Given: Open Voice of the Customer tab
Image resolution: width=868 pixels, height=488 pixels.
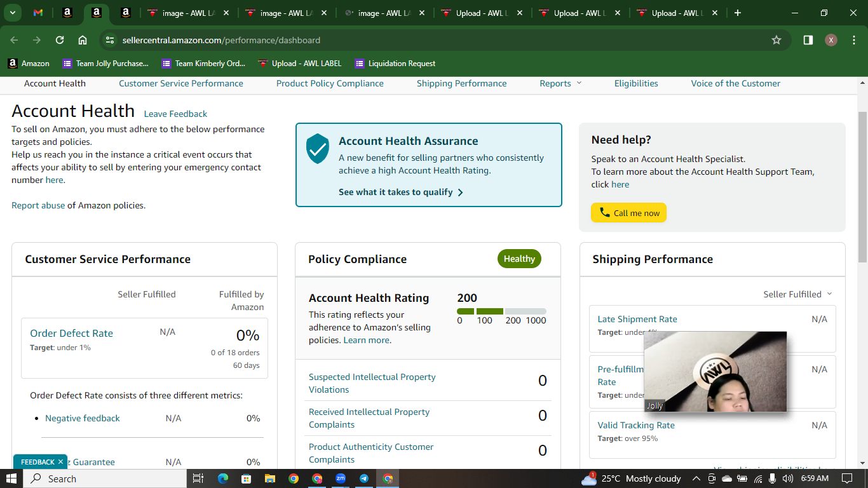Looking at the screenshot, I should coord(736,83).
